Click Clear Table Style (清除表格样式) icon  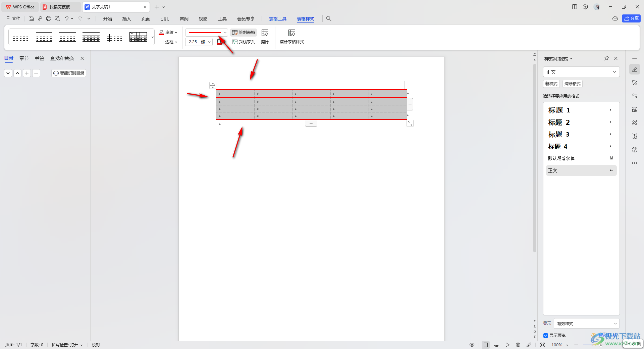tap(292, 37)
